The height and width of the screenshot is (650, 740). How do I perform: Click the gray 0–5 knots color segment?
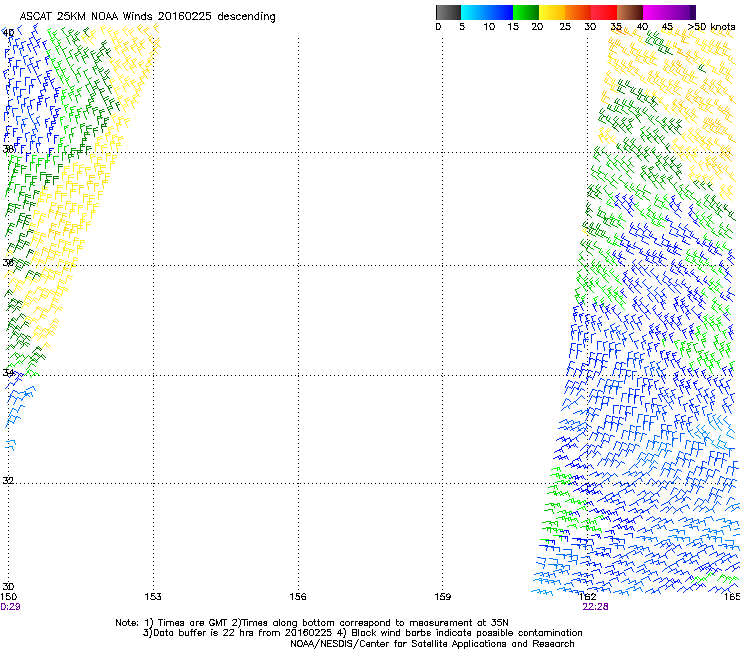[x=448, y=12]
